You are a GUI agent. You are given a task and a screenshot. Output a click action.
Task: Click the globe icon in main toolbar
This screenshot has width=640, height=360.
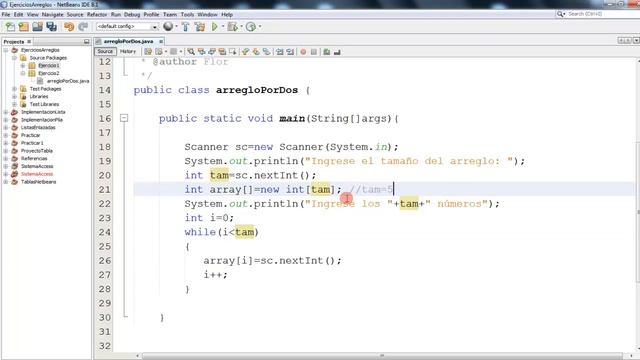tap(168, 27)
